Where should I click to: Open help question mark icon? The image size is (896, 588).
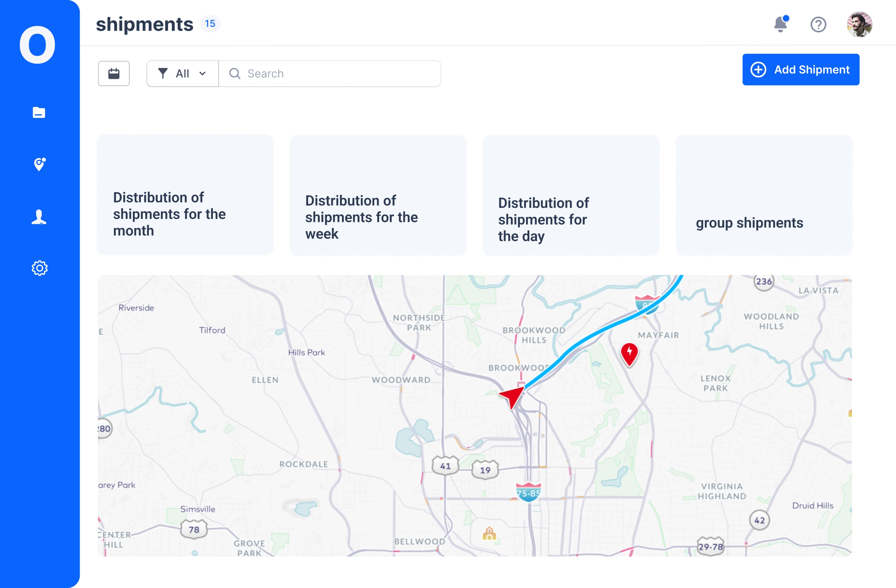[x=818, y=25]
